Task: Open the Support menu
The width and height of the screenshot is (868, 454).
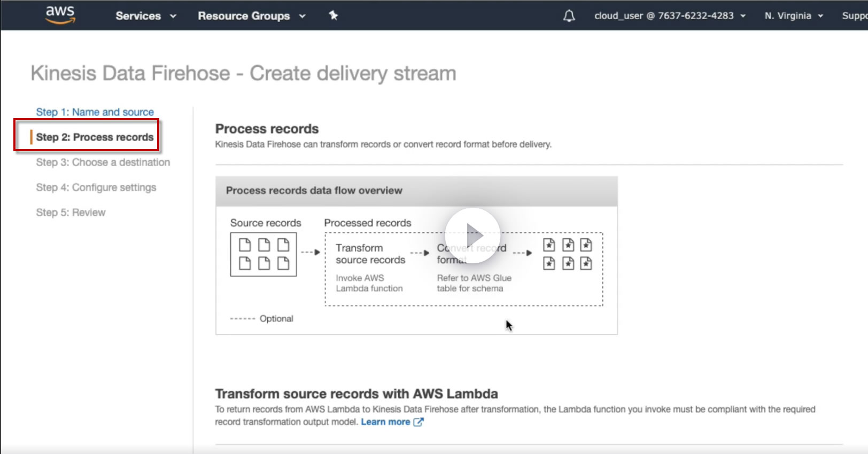Action: pyautogui.click(x=854, y=16)
